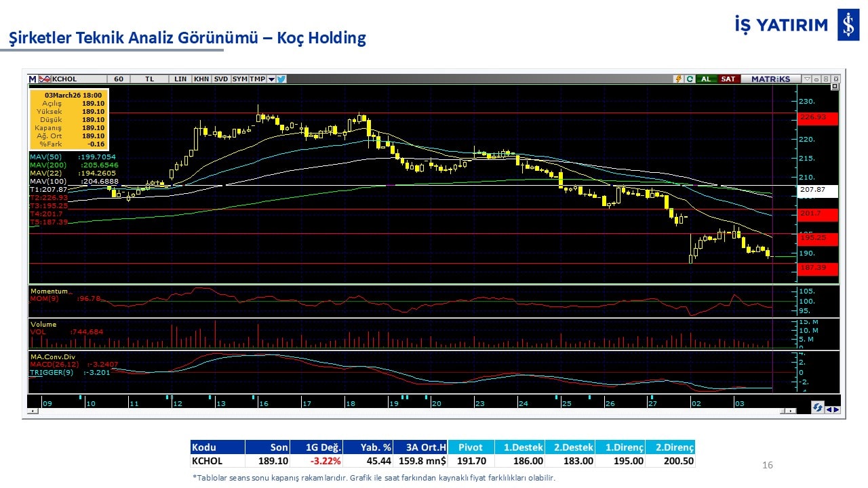Click the small square icon below window controls
The image size is (868, 488).
835,87
